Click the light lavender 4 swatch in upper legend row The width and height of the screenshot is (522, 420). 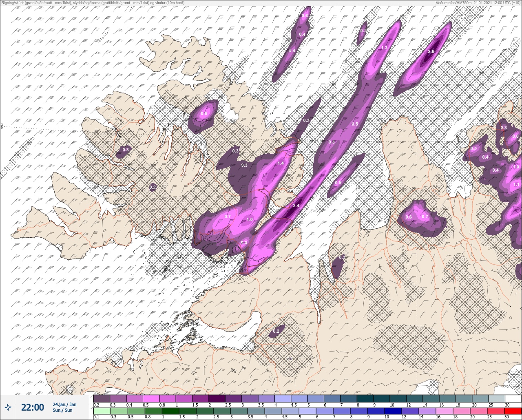[283, 398]
